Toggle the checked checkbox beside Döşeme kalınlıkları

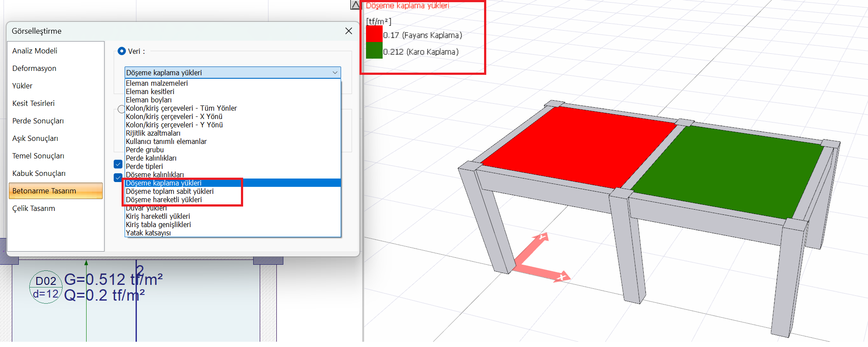point(118,178)
